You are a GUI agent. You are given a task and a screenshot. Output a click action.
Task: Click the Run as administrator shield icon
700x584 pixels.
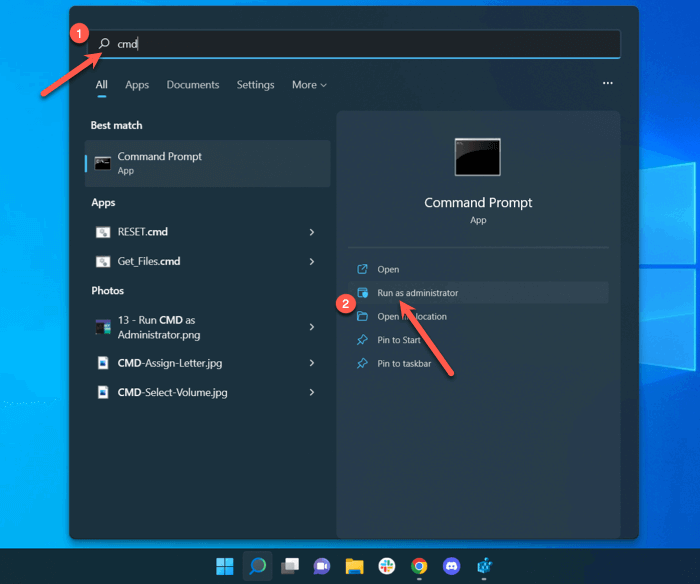[362, 293]
